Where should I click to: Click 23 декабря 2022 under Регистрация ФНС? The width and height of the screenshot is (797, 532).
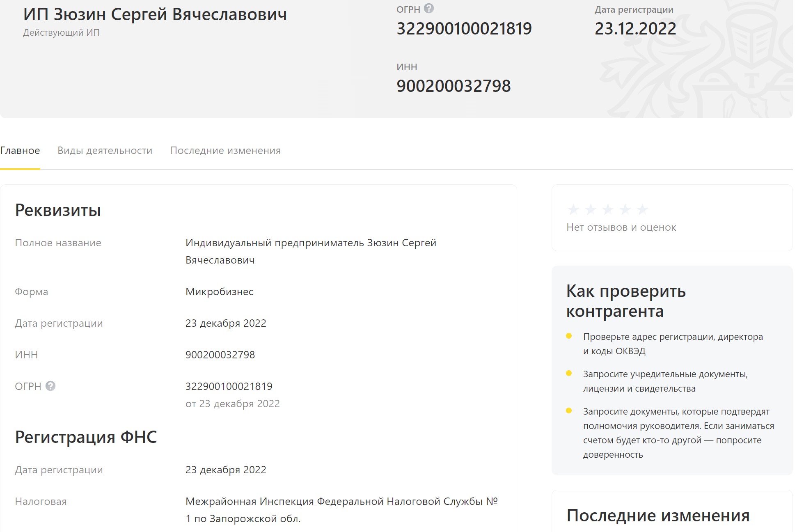click(x=226, y=470)
